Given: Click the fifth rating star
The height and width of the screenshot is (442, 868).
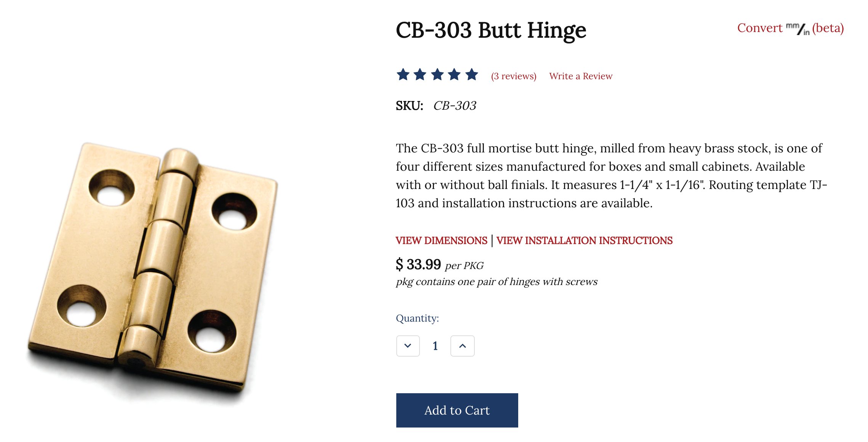Looking at the screenshot, I should [472, 75].
